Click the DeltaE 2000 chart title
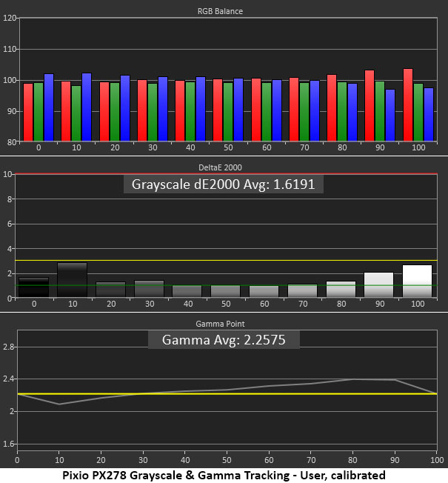 coord(220,167)
